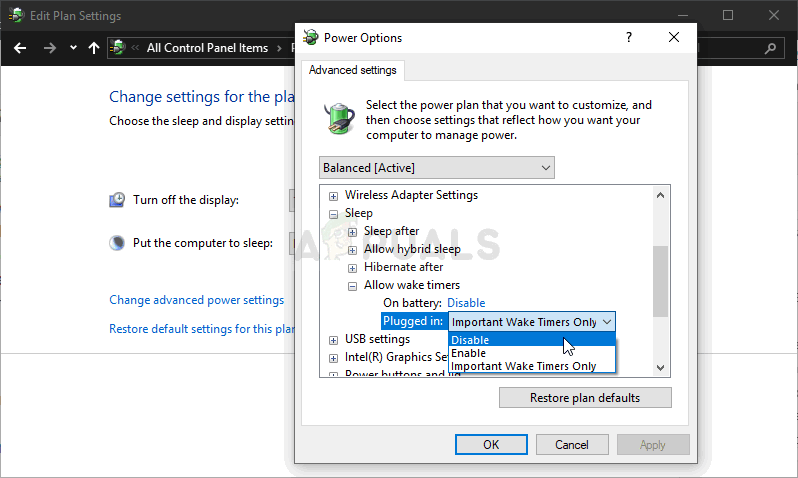The image size is (798, 478).
Task: Select the Plugged in label
Action: pos(413,321)
